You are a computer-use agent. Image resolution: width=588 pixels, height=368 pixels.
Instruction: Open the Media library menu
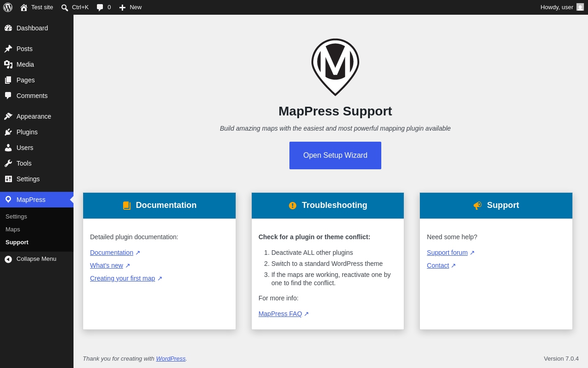click(37, 64)
